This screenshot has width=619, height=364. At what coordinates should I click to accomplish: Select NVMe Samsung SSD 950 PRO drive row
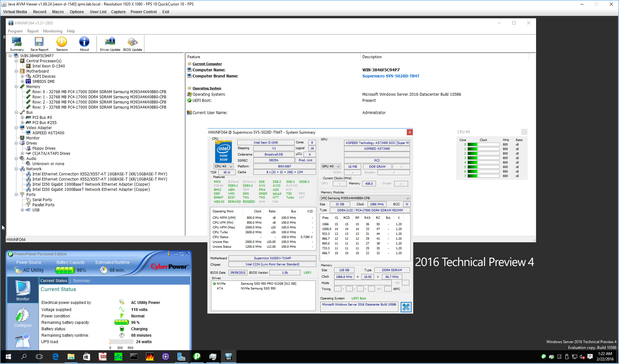pyautogui.click(x=263, y=284)
